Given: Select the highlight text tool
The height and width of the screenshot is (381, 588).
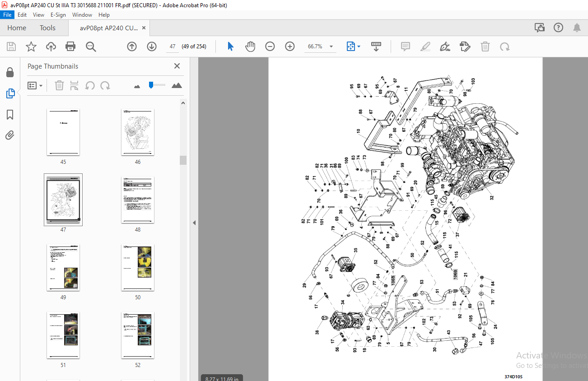Looking at the screenshot, I should pyautogui.click(x=425, y=46).
